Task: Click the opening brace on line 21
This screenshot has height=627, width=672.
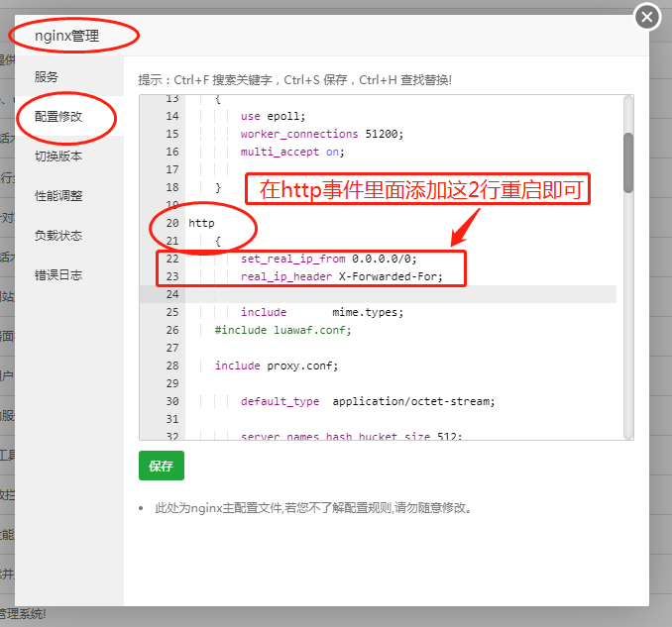Action: pos(218,241)
